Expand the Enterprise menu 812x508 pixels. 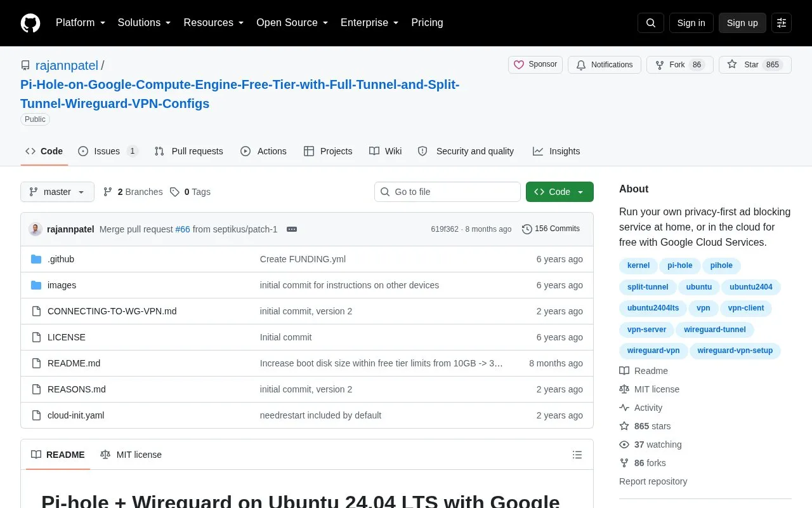(x=369, y=23)
